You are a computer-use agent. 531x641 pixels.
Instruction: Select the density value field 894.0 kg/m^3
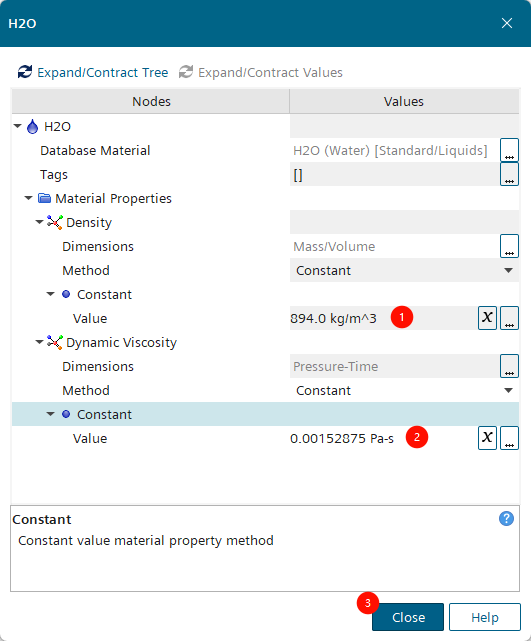(383, 318)
